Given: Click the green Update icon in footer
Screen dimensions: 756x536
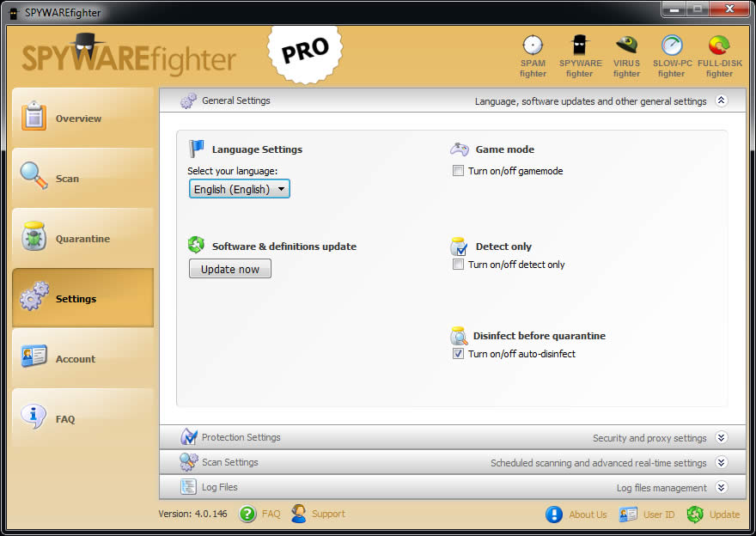Looking at the screenshot, I should (x=695, y=515).
